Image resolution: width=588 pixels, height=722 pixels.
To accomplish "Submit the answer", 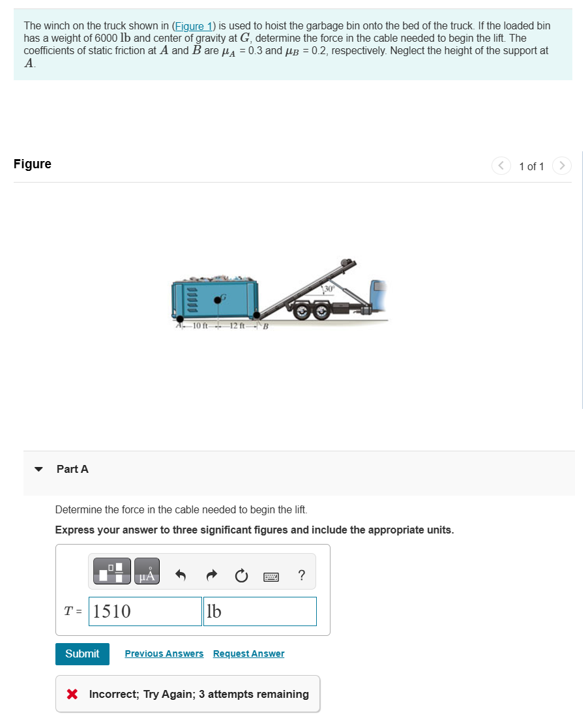I will click(x=82, y=654).
